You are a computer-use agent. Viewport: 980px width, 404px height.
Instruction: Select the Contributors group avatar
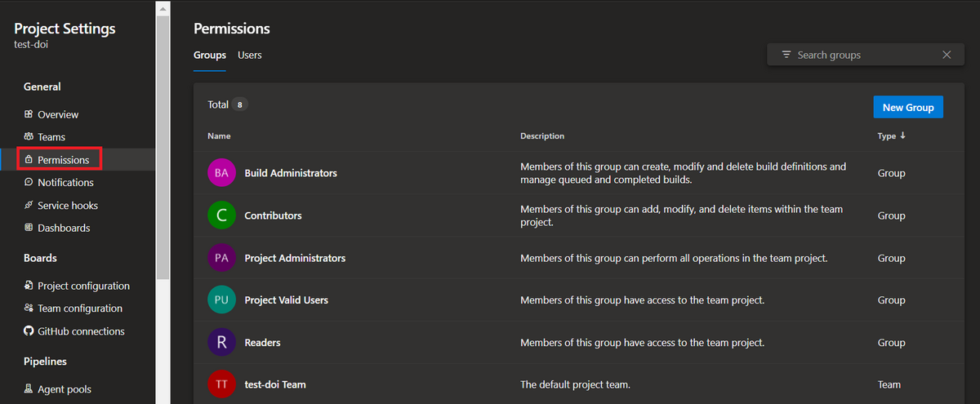click(221, 215)
